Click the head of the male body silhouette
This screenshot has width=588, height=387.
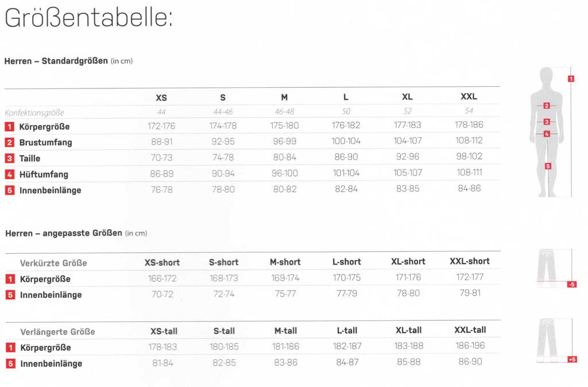pyautogui.click(x=546, y=76)
